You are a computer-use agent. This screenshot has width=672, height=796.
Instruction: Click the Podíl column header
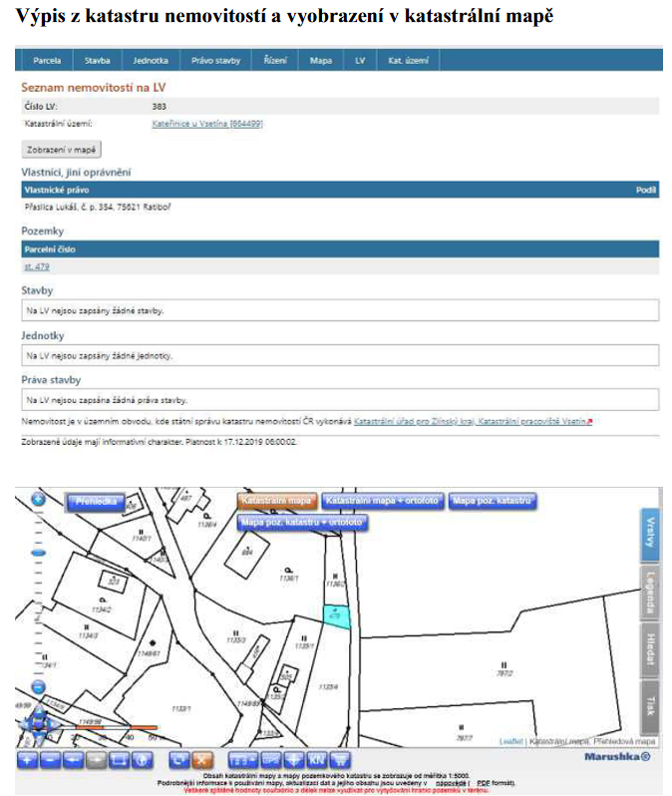coord(646,190)
